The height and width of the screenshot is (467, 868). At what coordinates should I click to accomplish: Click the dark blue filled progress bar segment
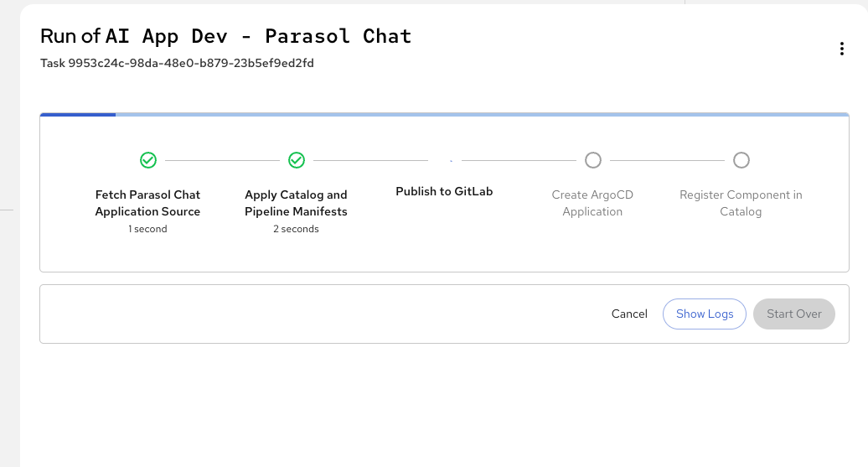78,115
